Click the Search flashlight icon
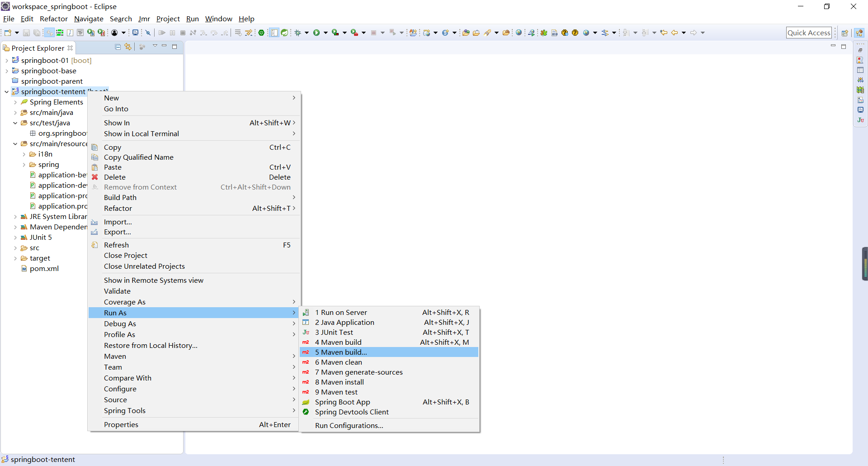This screenshot has height=466, width=868. click(487, 33)
